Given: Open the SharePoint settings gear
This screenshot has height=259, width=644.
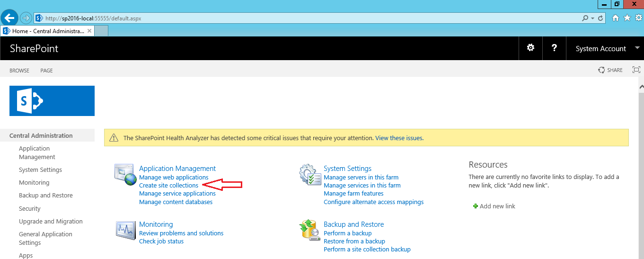Looking at the screenshot, I should click(530, 48).
